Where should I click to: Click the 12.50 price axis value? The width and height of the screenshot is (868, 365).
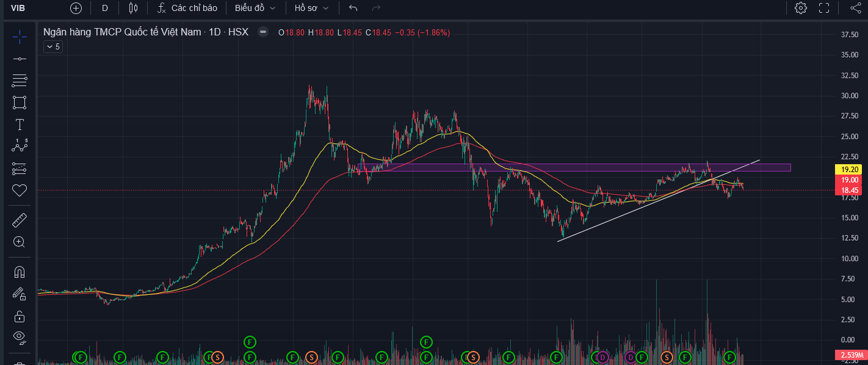[x=850, y=238]
